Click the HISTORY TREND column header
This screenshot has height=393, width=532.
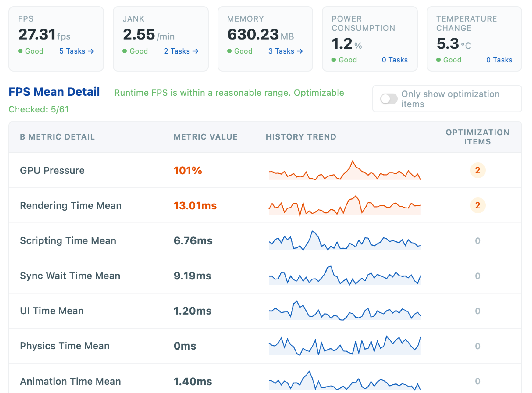pos(301,137)
